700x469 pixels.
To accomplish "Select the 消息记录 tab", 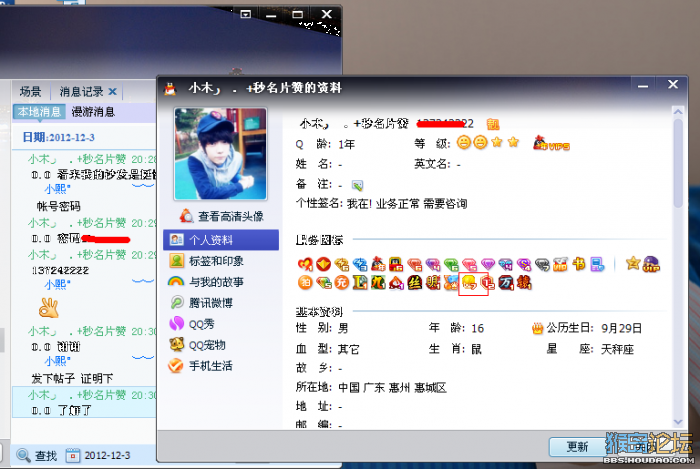I will [81, 92].
